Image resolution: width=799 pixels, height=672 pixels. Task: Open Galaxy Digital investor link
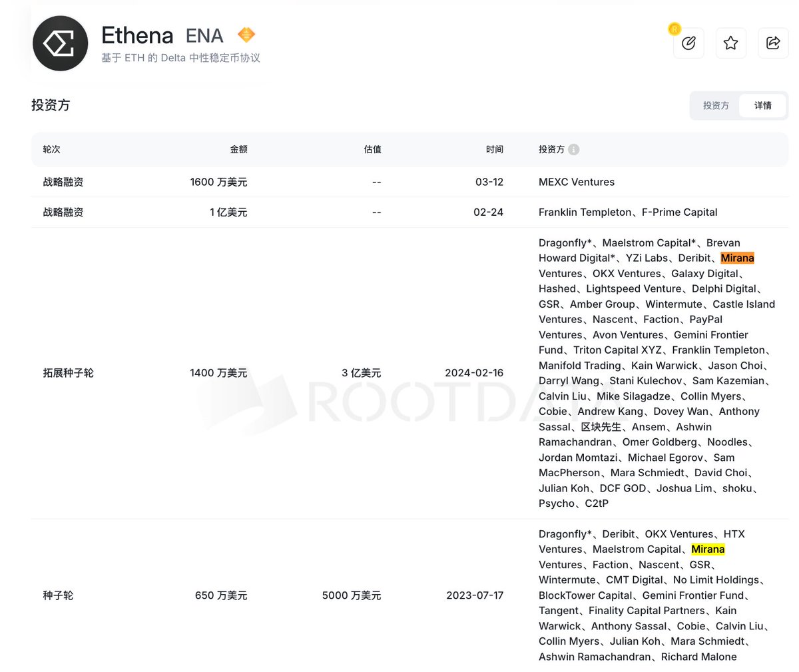point(705,274)
